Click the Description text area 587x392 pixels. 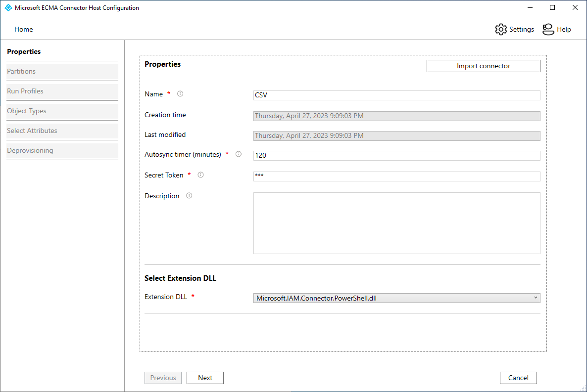(x=397, y=223)
